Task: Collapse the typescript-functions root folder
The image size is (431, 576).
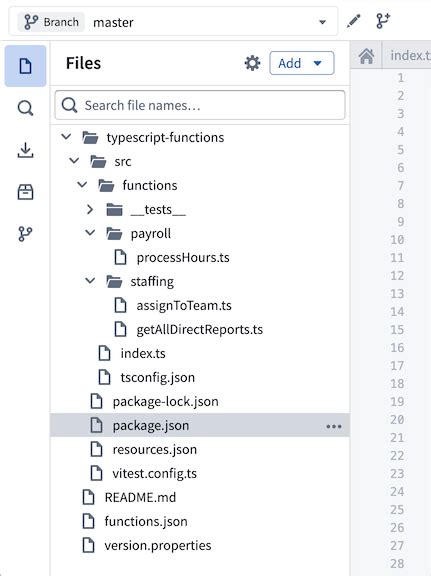Action: (66, 137)
